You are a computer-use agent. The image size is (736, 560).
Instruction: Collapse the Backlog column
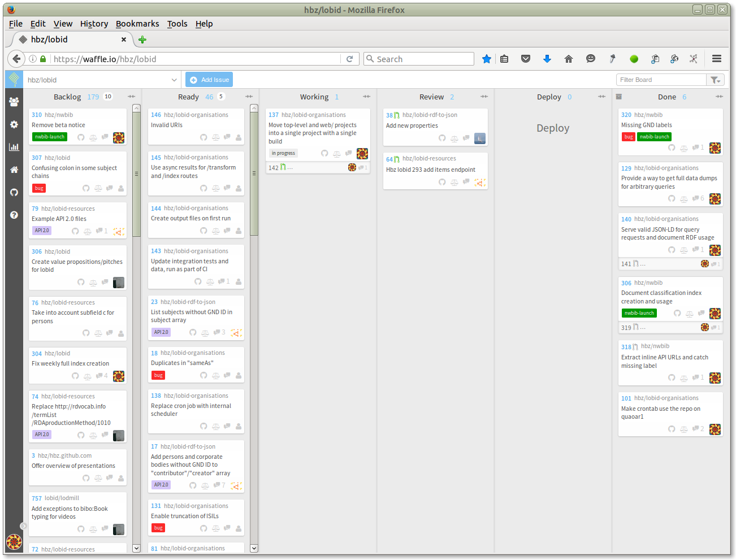(x=132, y=97)
